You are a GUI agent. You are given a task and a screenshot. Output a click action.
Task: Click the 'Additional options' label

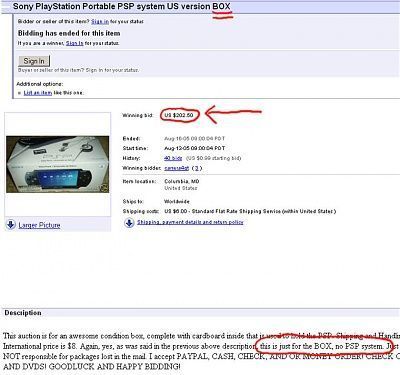pyautogui.click(x=40, y=84)
